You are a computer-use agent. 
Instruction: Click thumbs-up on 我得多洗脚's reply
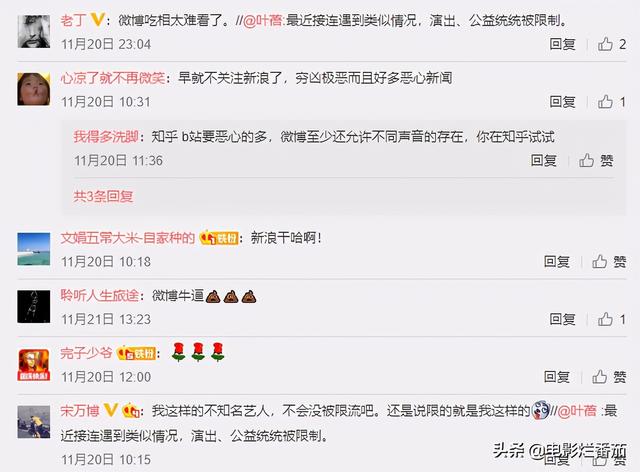[587, 160]
